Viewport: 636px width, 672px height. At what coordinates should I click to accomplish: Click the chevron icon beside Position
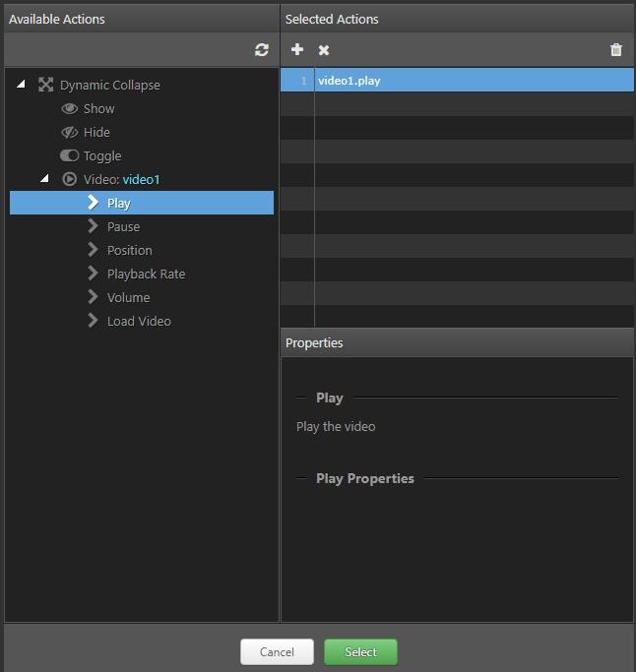click(x=94, y=250)
